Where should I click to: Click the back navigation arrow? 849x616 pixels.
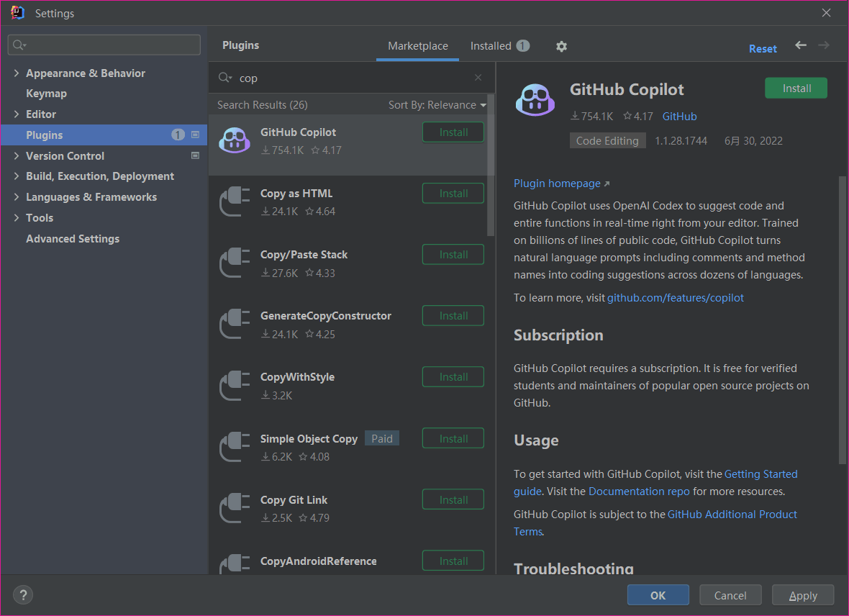[801, 45]
